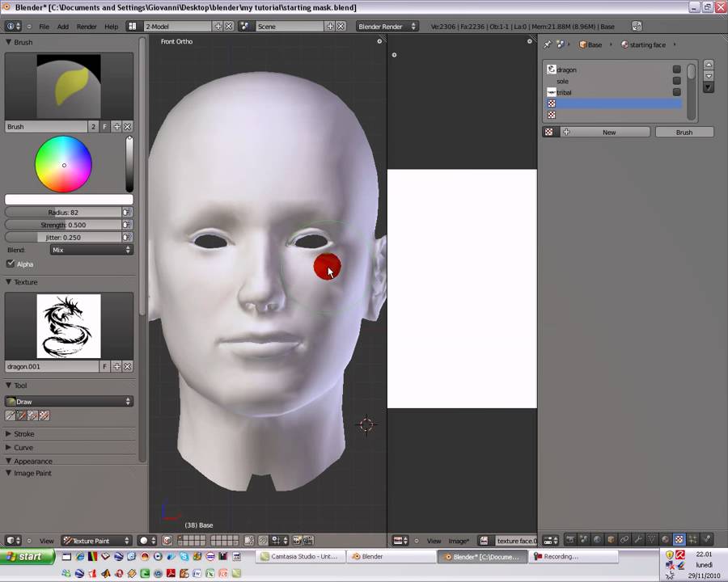Click the Brush button in texture panel
This screenshot has height=582, width=728.
click(684, 133)
